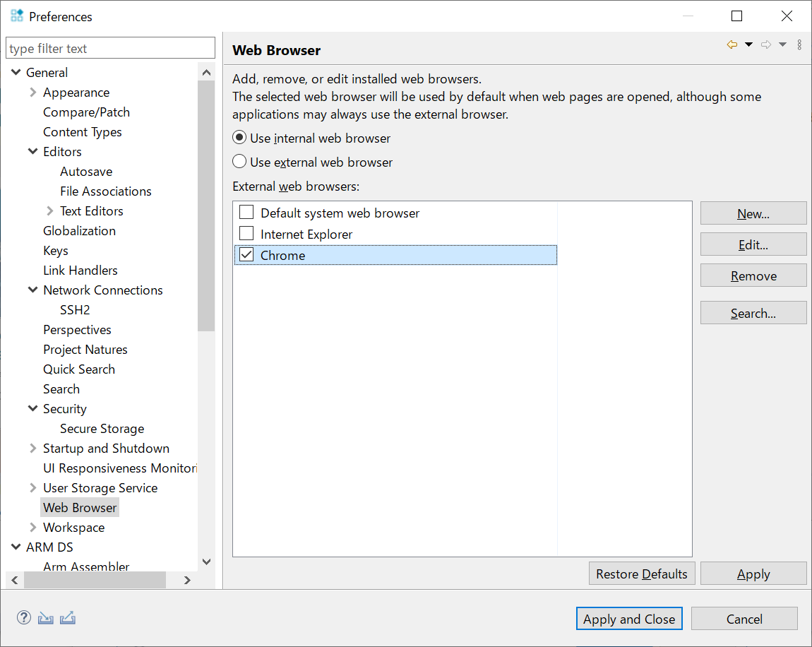Screen dimensions: 812x647
Task: Click the tree vertical scrollbar thumb
Action: click(x=206, y=205)
